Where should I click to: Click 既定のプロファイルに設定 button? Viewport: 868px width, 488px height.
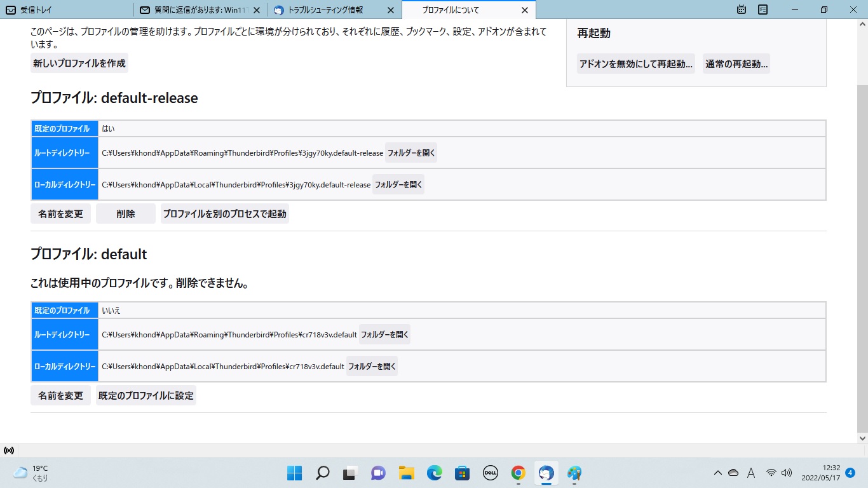pyautogui.click(x=146, y=396)
